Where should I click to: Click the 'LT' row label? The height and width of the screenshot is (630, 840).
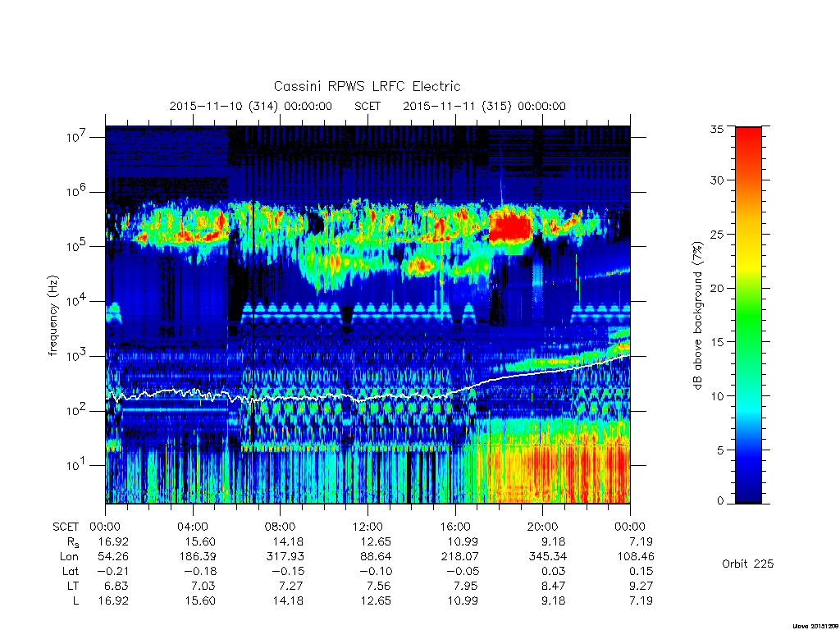coord(73,586)
